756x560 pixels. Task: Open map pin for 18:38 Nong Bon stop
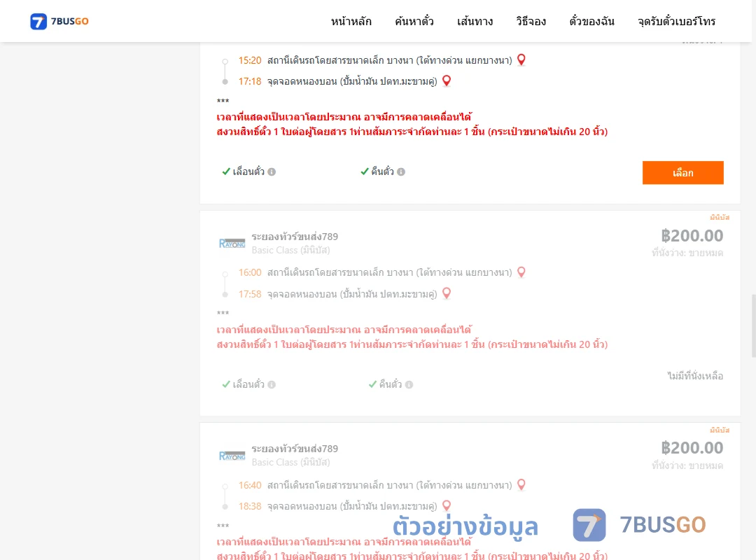click(447, 505)
